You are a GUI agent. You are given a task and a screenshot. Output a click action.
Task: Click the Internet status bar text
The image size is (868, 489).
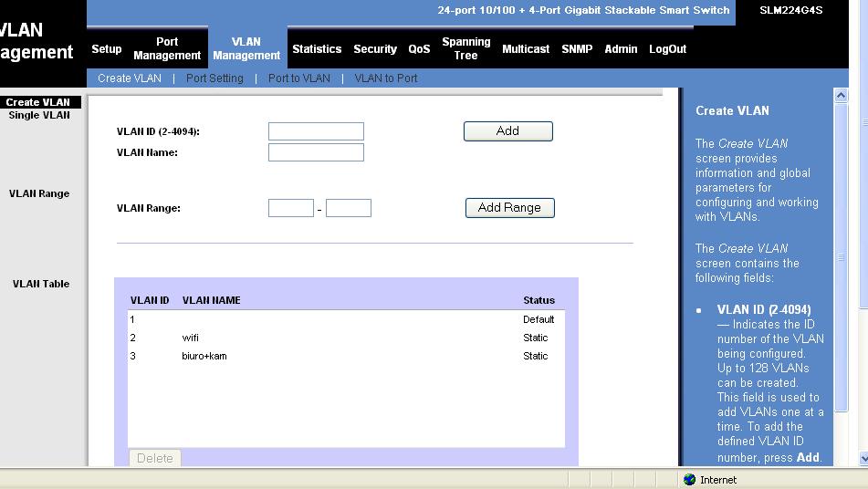[x=718, y=480]
